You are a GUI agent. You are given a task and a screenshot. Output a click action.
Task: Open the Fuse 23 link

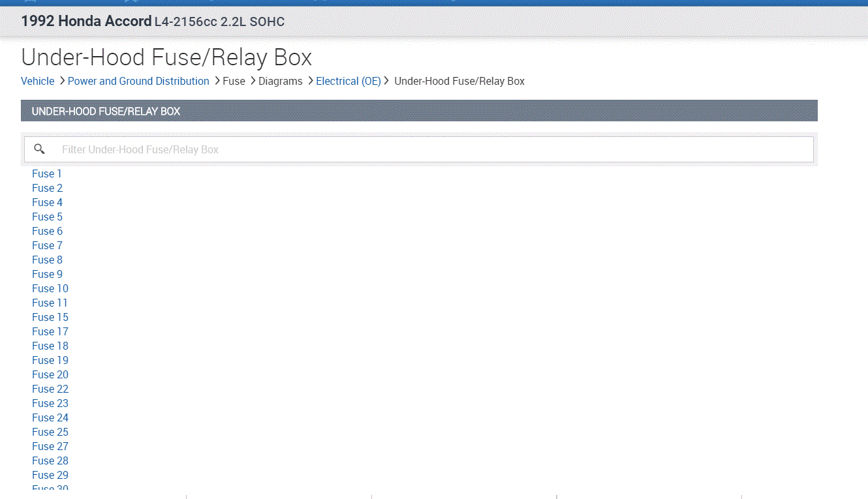coord(50,403)
